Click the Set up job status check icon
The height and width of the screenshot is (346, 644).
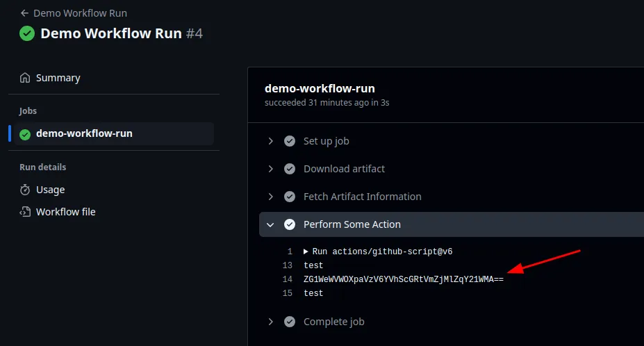(x=290, y=141)
